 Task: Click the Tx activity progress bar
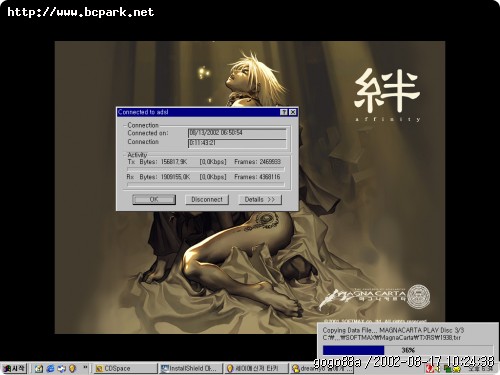pyautogui.click(x=206, y=169)
